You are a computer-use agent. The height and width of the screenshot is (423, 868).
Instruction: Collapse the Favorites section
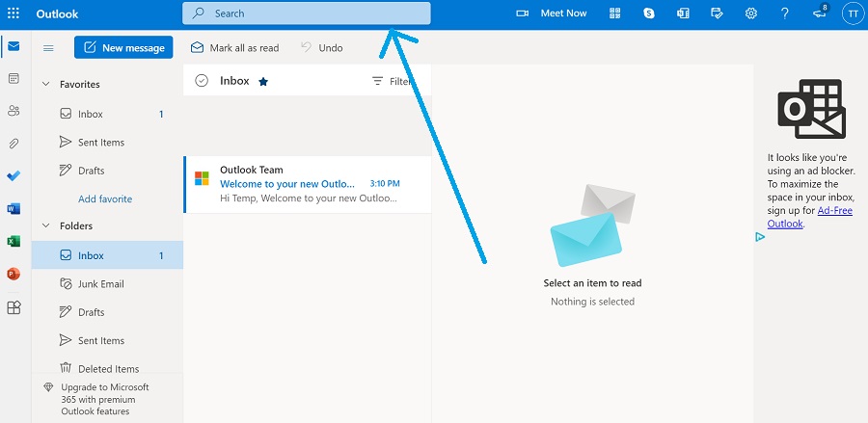46,84
